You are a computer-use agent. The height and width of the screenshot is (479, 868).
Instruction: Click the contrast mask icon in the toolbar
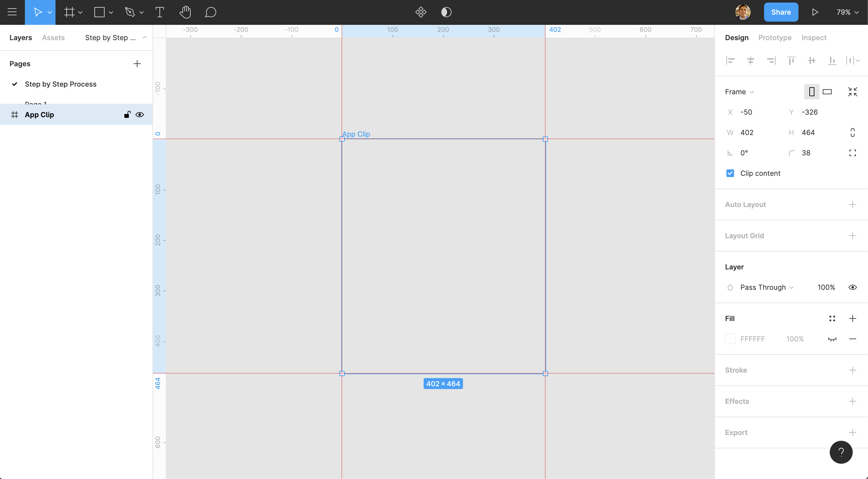coord(446,12)
